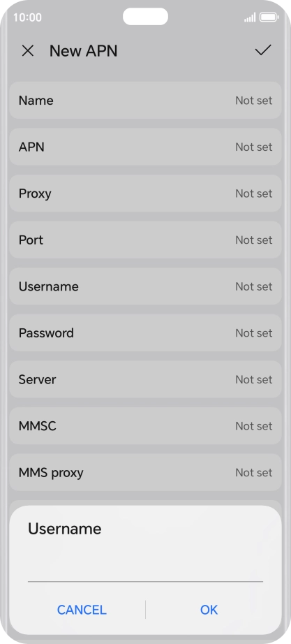Select the Server setting row
The height and width of the screenshot is (644, 291).
(145, 379)
